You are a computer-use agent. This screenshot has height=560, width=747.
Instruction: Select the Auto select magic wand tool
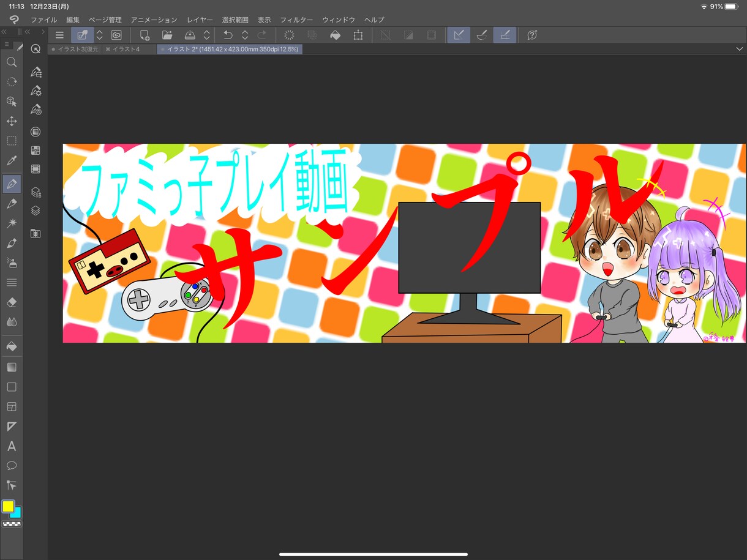click(12, 223)
